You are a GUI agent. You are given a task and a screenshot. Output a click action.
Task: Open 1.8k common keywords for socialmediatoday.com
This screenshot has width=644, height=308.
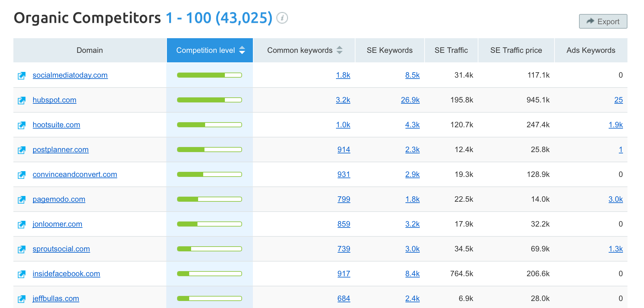(x=343, y=75)
